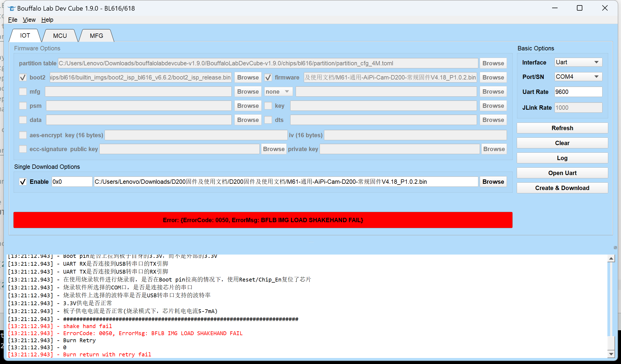Screen dimensions: 621x364
Task: Switch to the IOT tab
Action: (x=25, y=36)
